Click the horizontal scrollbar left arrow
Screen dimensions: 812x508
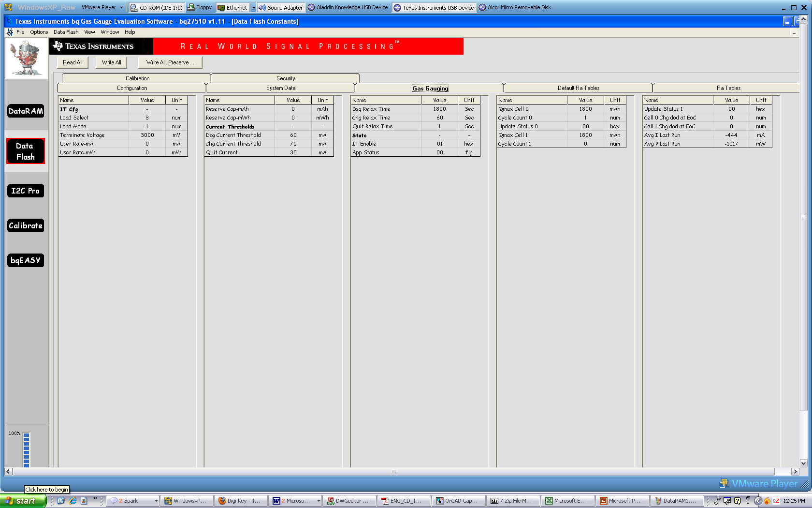click(x=8, y=471)
